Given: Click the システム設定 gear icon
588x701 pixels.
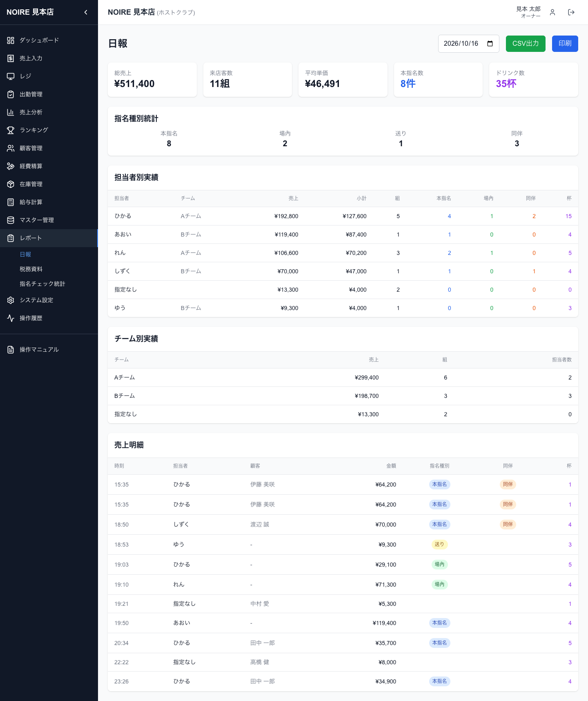Looking at the screenshot, I should [11, 300].
